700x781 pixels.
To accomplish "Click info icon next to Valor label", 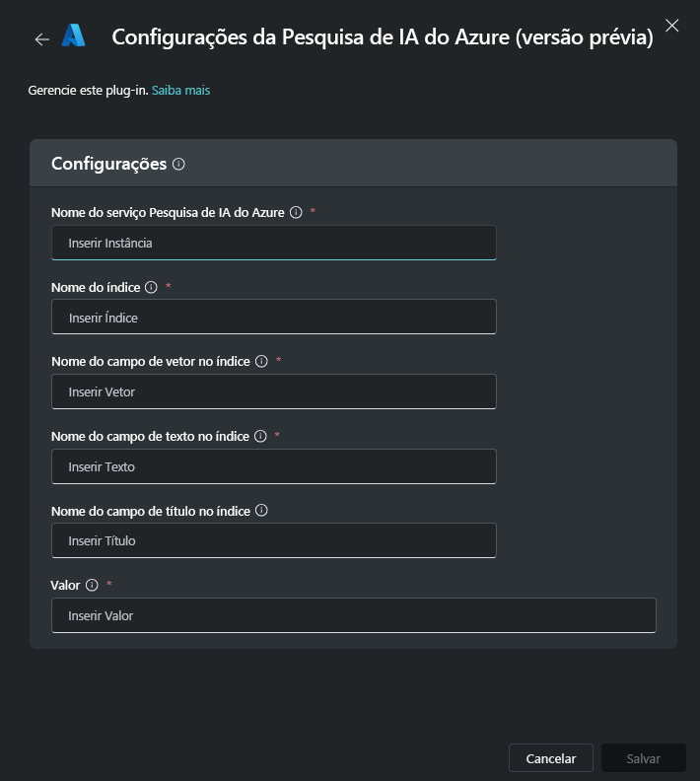I will [x=92, y=585].
